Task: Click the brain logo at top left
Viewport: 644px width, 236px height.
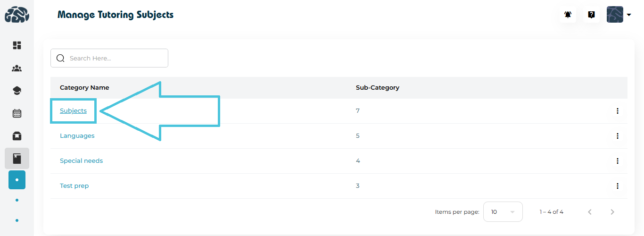Action: (x=17, y=15)
